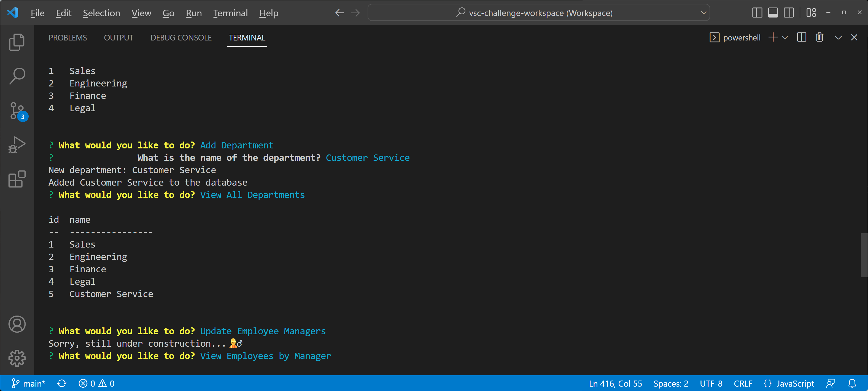Change UTF-8 file encoding
Viewport: 868px width, 391px height.
(711, 384)
